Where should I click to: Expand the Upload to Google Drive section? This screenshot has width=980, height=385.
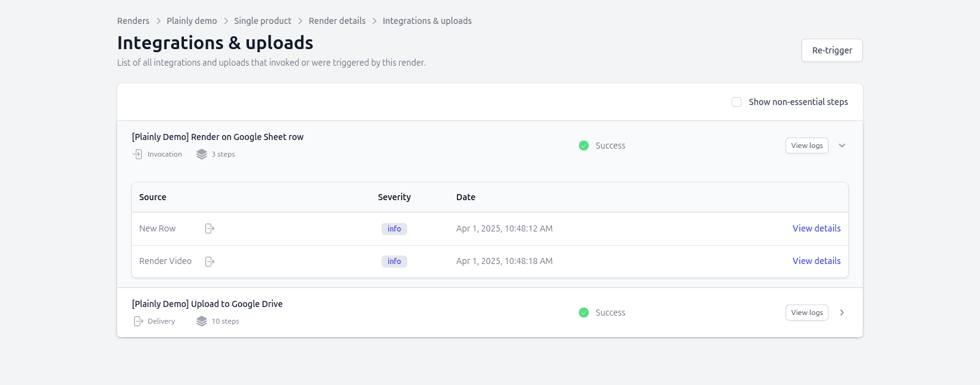[842, 313]
